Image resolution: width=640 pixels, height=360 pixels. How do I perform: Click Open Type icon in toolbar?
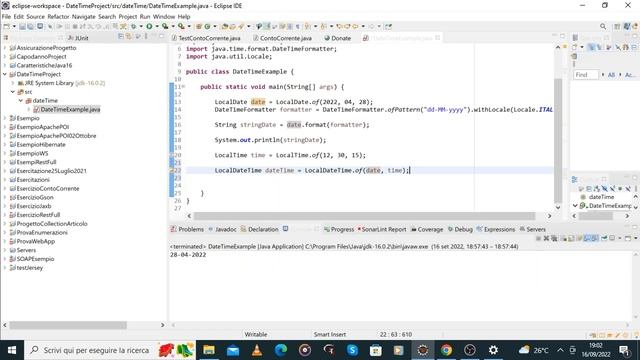224,27
